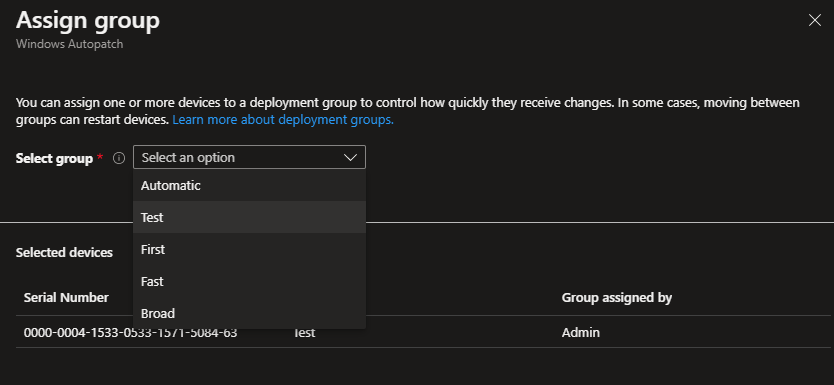834x385 pixels.
Task: Click the Windows Autopatch subtitle text
Action: 70,44
